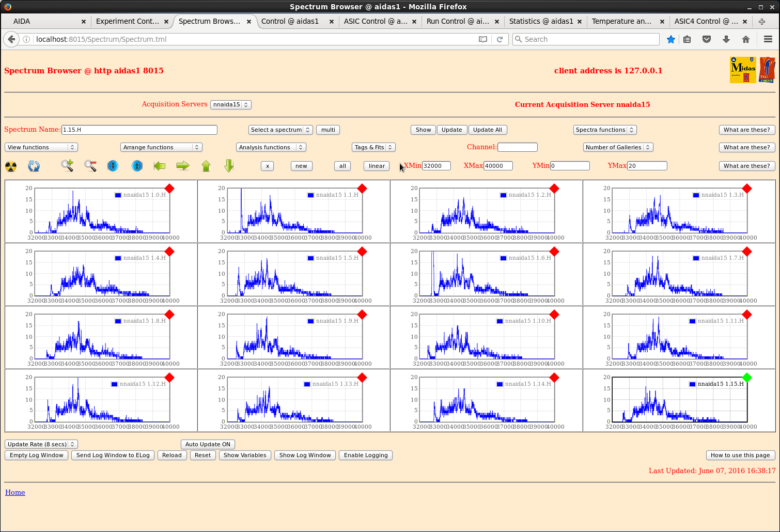780x532 pixels.
Task: Open the Acquisition Servers nnaida15 dropdown
Action: pos(231,104)
